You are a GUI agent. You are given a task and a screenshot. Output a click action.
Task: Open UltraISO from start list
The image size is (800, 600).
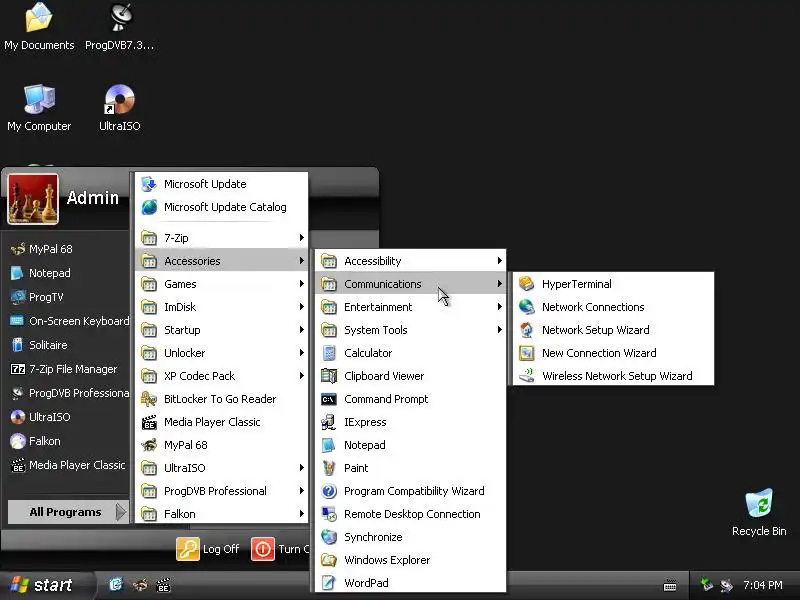[x=67, y=417]
